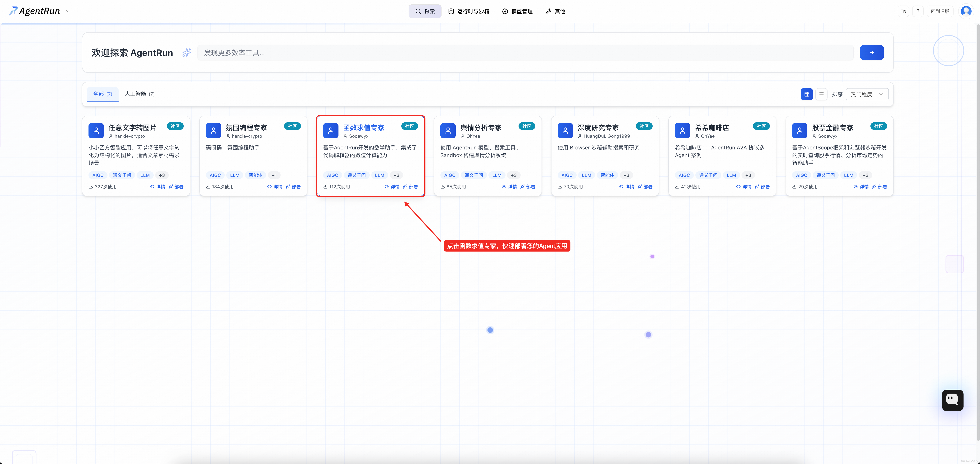Image resolution: width=980 pixels, height=464 pixels.
Task: Click 回到旧版 button
Action: click(940, 11)
